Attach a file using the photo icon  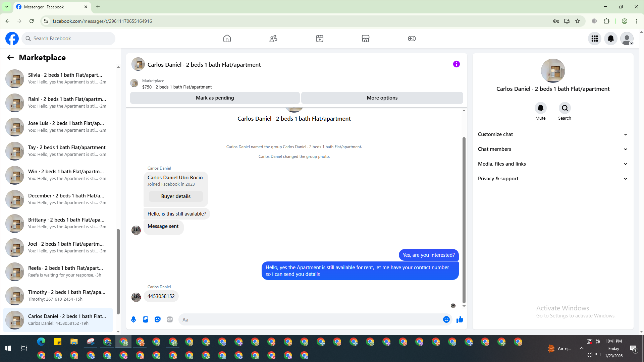coord(146,319)
